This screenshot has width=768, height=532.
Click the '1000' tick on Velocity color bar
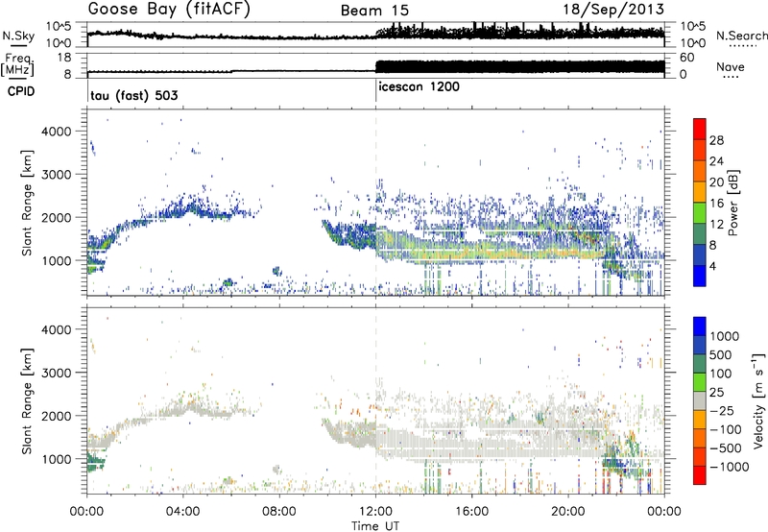pos(725,336)
